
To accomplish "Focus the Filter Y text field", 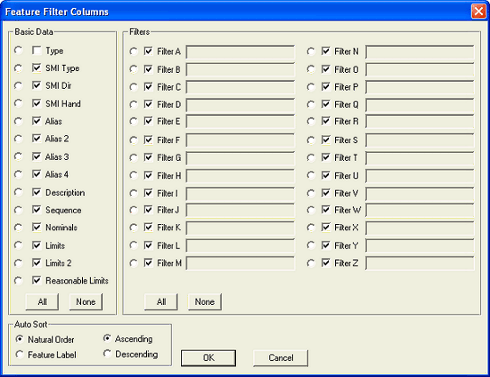I will (x=420, y=246).
